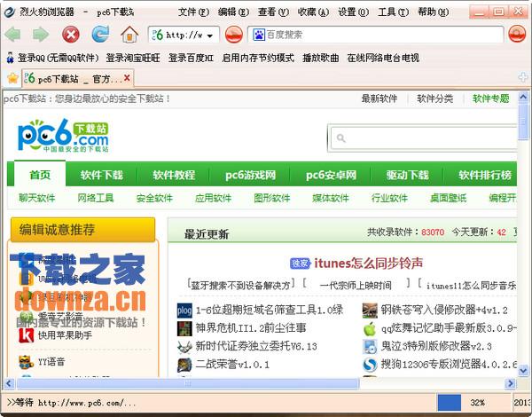Click 登录淘宝旺旺 shortcut

click(133, 58)
